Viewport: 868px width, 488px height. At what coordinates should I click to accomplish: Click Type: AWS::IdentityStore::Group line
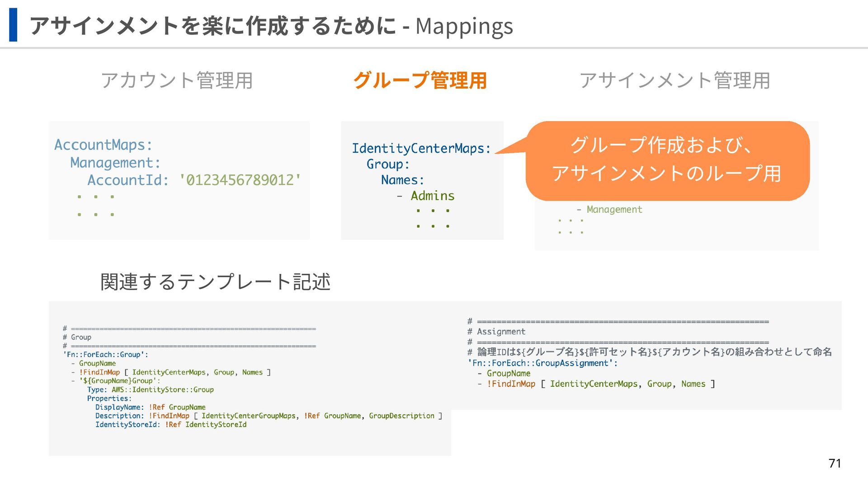(x=150, y=389)
